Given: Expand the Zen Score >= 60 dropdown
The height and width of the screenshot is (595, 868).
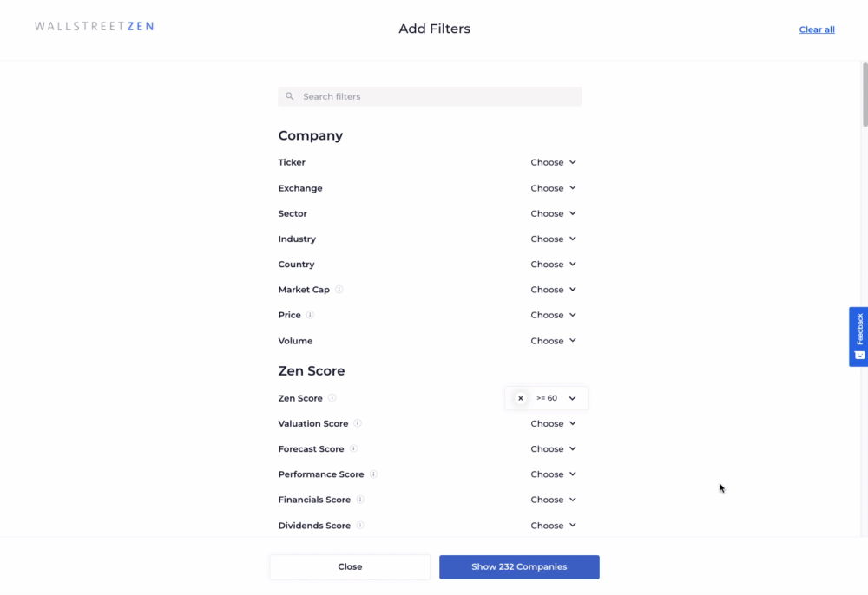Looking at the screenshot, I should (557, 398).
